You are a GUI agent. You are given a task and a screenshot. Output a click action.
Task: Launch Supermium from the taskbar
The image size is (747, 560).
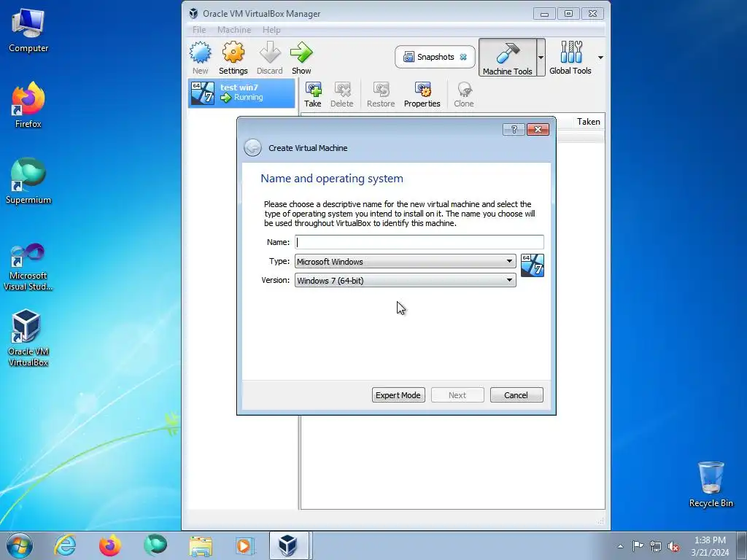point(155,545)
